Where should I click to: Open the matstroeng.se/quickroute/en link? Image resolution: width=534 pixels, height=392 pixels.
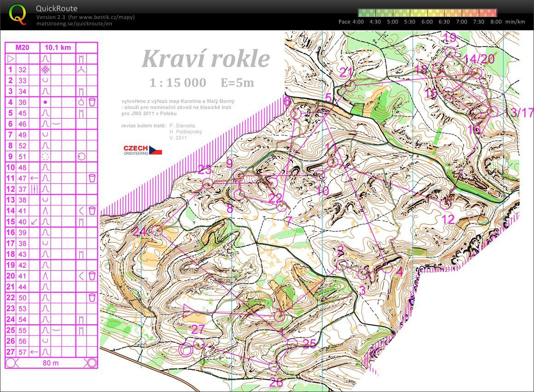pos(74,23)
